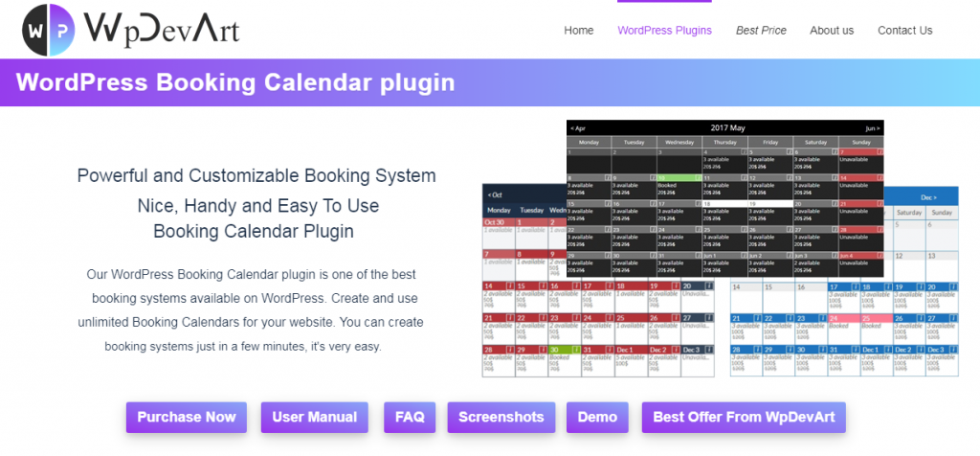Image resolution: width=980 pixels, height=456 pixels.
Task: Select 'Oct 30' cell in red calendar
Action: click(499, 235)
